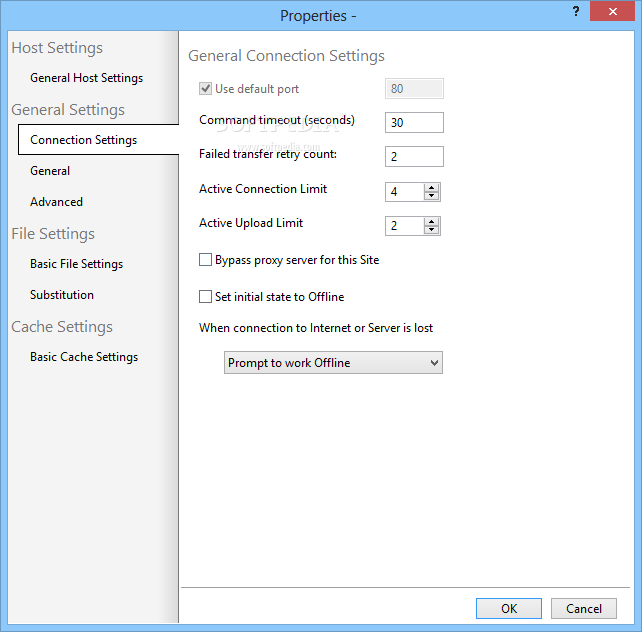Viewport: 642px width, 632px height.
Task: Close the Properties dialog window
Action: [x=613, y=11]
